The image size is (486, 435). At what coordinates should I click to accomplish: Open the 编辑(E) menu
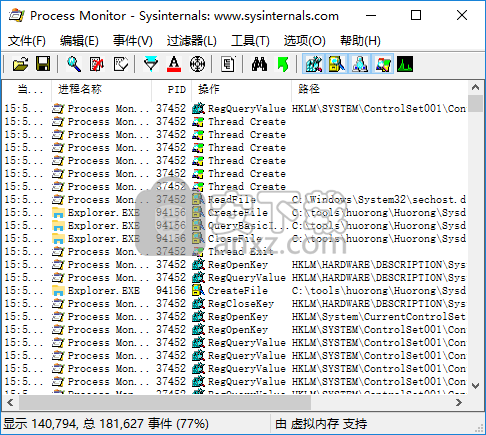pyautogui.click(x=79, y=41)
